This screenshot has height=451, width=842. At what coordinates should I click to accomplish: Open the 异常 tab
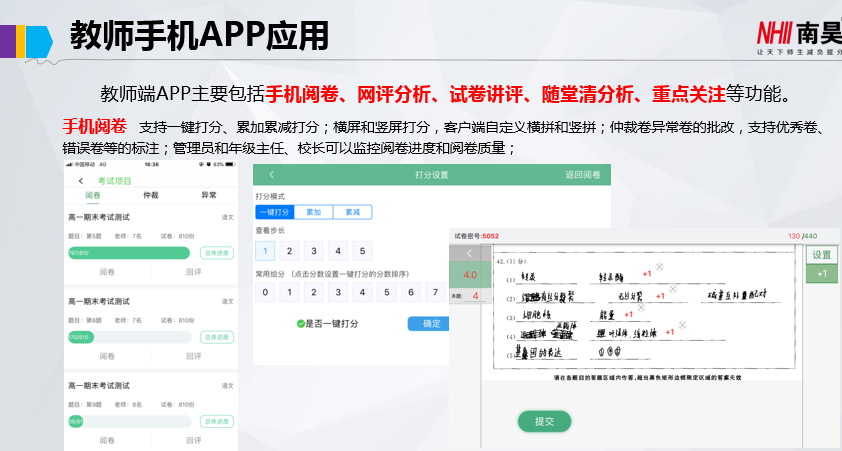[x=209, y=195]
